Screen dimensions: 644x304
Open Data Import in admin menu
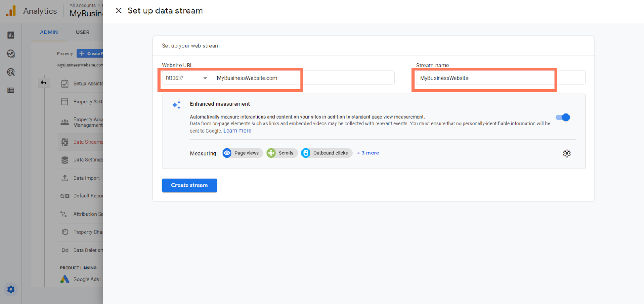pos(86,178)
